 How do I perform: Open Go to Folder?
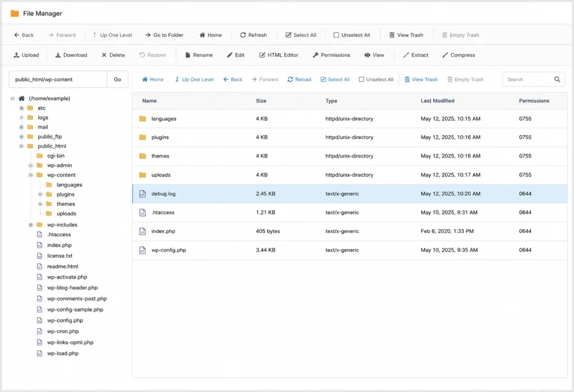(164, 35)
